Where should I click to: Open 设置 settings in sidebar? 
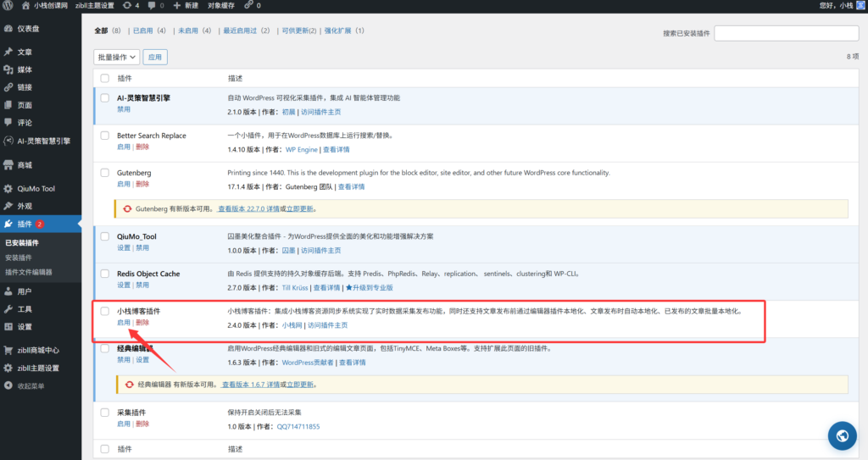(25, 327)
